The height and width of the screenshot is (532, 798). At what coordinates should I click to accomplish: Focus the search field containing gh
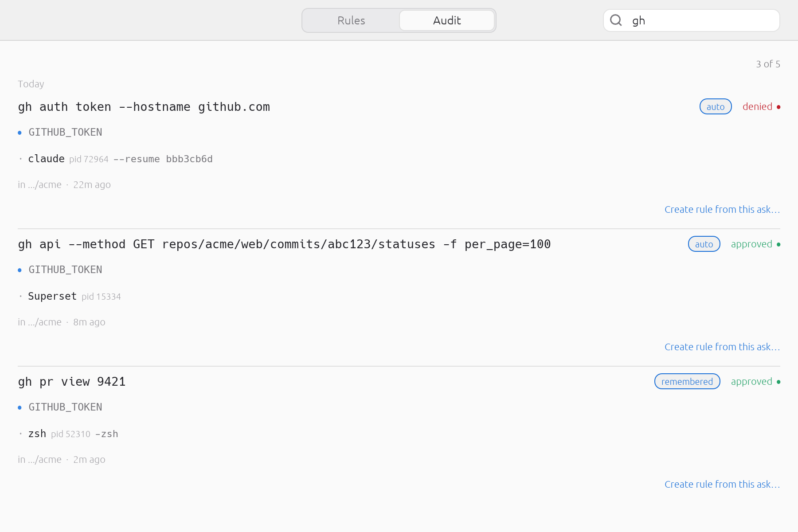pos(692,20)
